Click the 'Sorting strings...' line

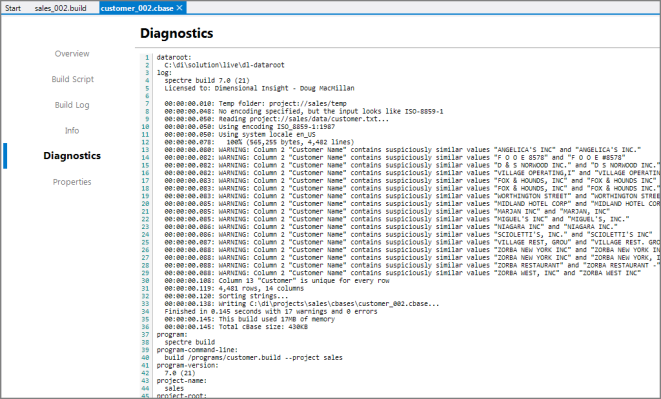[x=226, y=296]
